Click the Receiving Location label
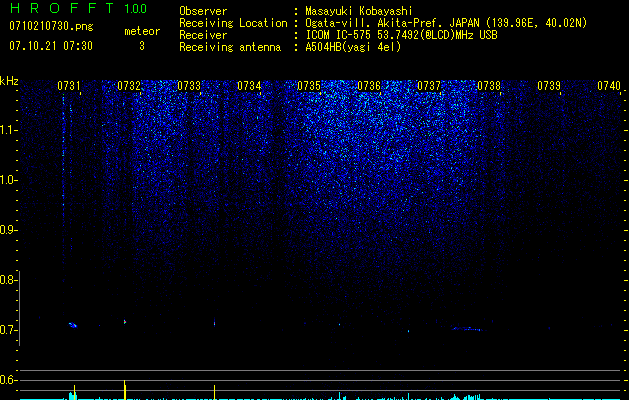The image size is (629, 400). [x=233, y=23]
